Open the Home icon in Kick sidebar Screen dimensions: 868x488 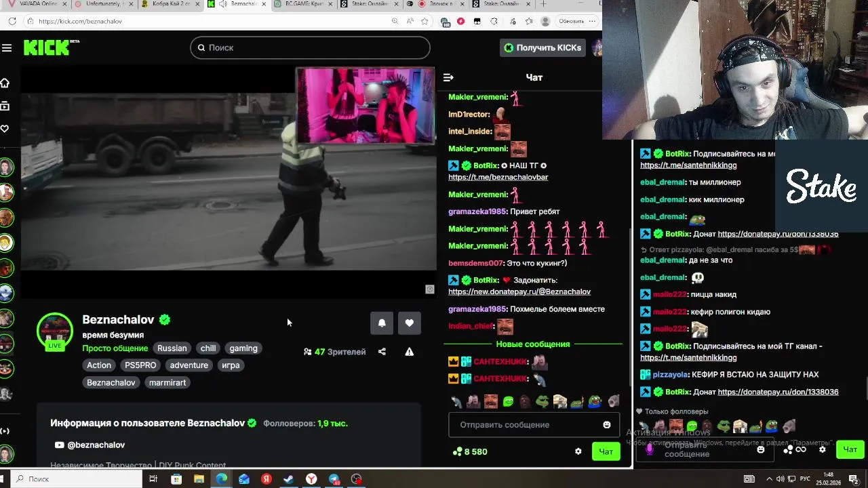[x=5, y=83]
